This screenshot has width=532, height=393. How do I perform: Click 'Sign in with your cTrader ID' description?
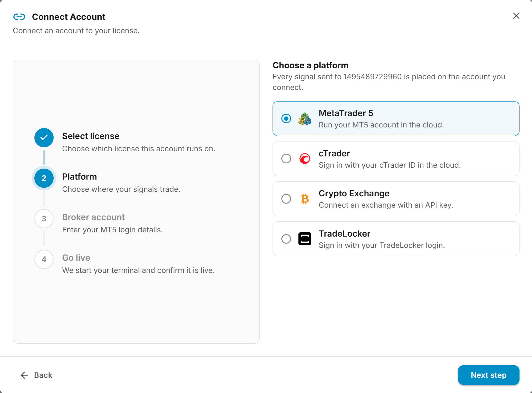point(390,165)
